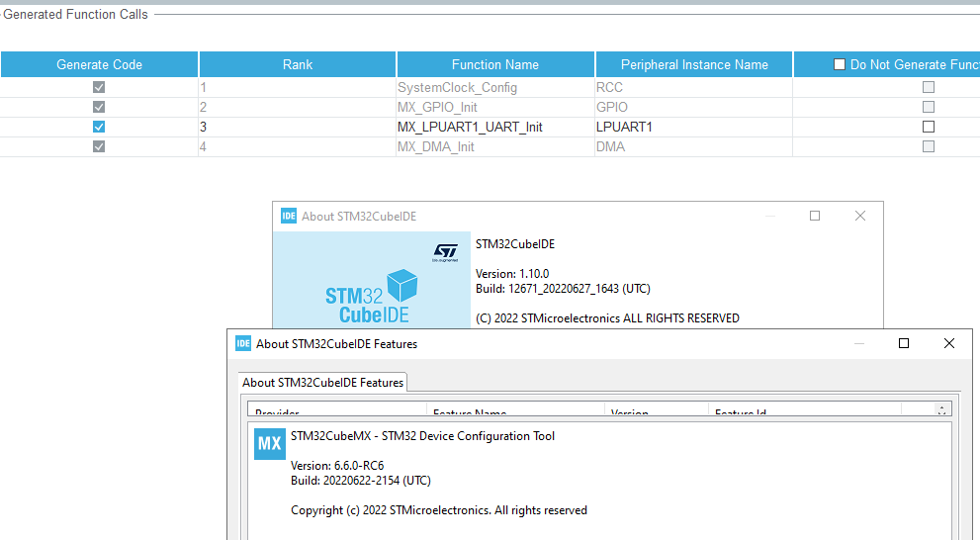The image size is (980, 540).
Task: Select the MX_DMA_Init function name cell
Action: (495, 147)
